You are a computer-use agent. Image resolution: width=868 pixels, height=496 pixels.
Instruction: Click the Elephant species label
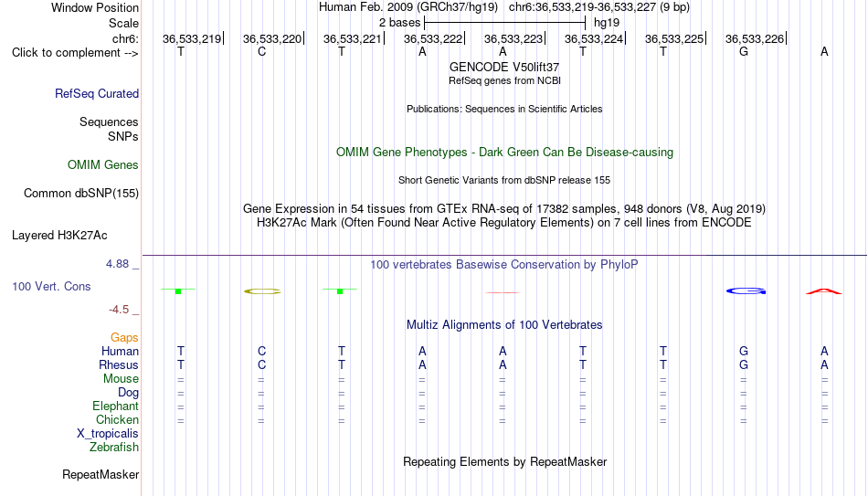[x=116, y=406]
